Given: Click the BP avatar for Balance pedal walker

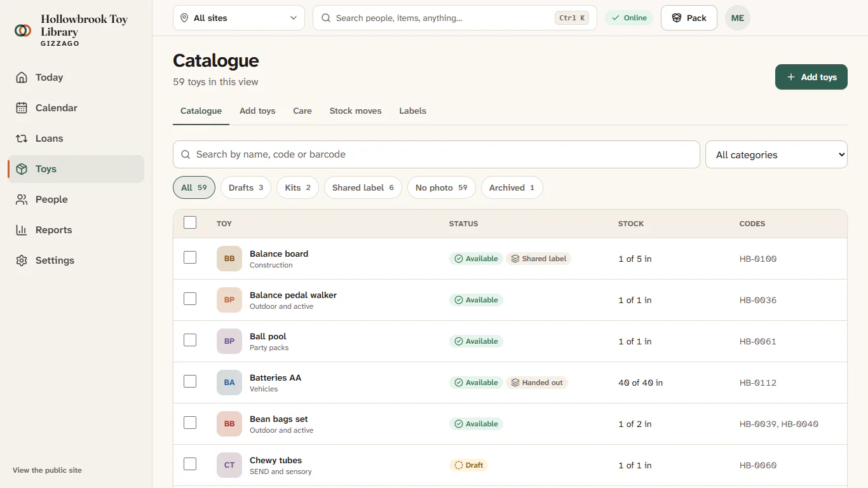Looking at the screenshot, I should [229, 300].
